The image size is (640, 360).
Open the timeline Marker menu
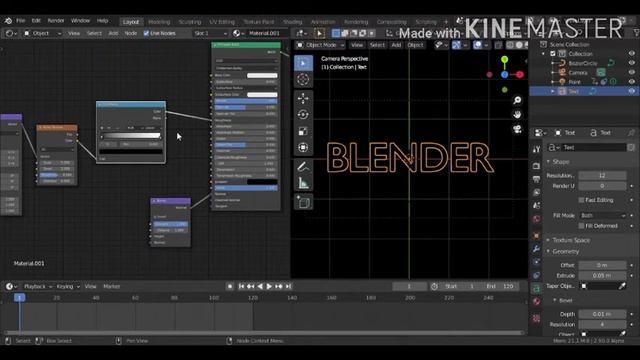(x=111, y=287)
